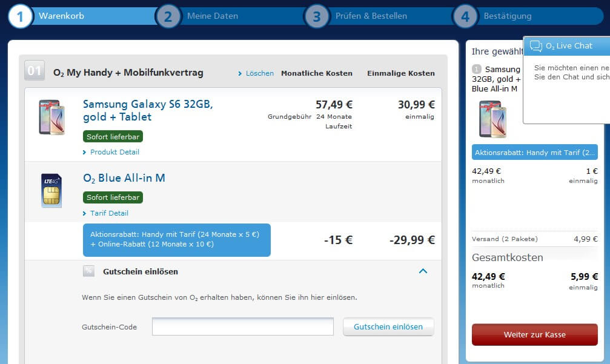This screenshot has width=610, height=364.
Task: Open the Tarif Detail link
Action: click(x=109, y=213)
